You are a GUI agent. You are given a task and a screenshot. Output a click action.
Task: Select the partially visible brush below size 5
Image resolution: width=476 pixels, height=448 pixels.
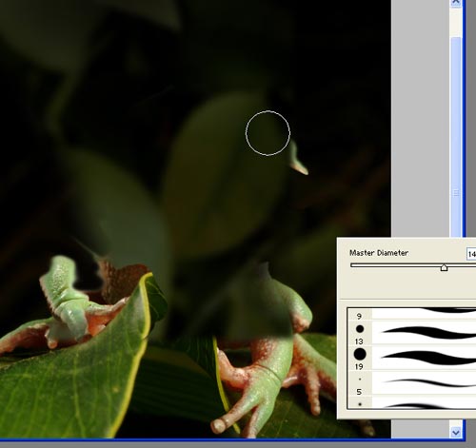coord(411,404)
